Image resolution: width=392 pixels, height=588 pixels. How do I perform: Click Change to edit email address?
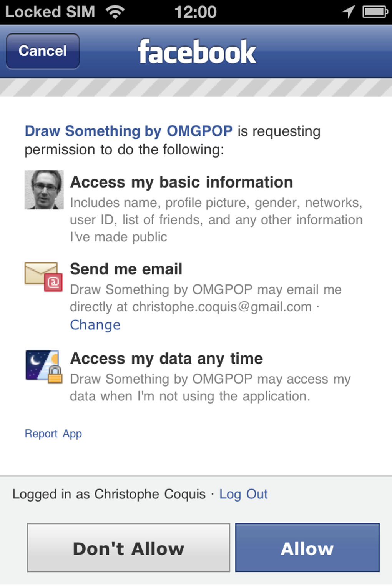click(95, 325)
